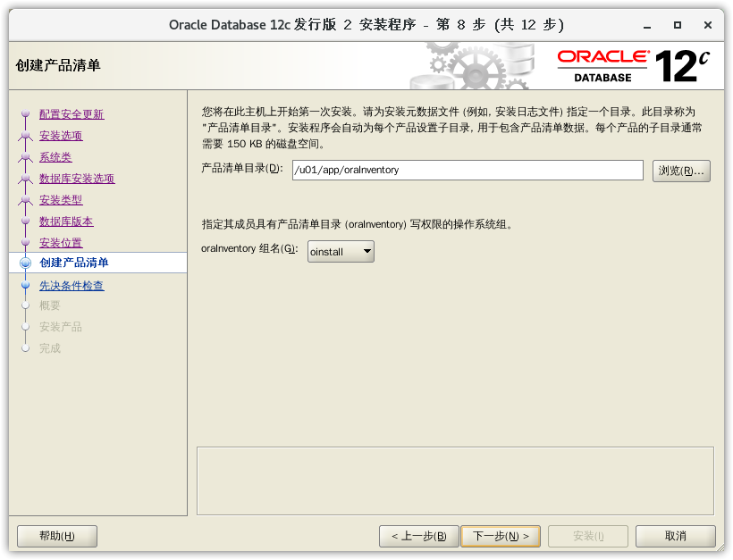Click the 配置安全更新 step link
Viewport: 733px width, 560px height.
point(72,114)
